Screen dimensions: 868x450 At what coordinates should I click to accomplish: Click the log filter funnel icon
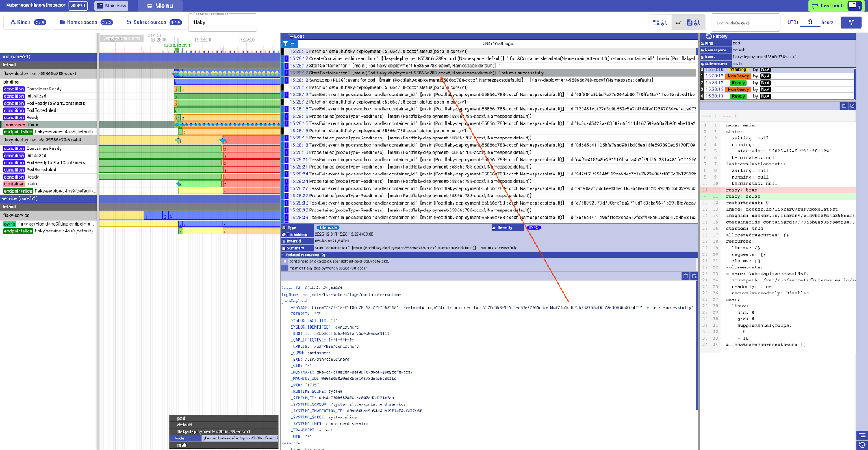(285, 43)
